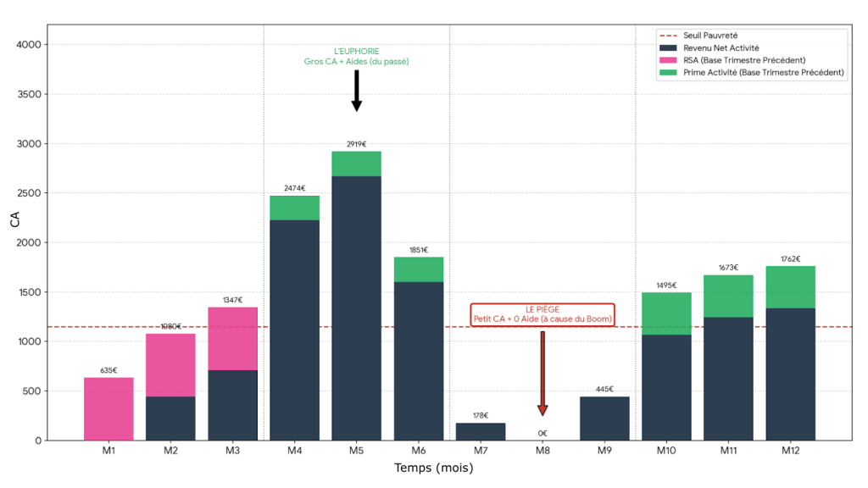Select the Prime Activité legend entry
The image size is (868, 488).
(752, 73)
